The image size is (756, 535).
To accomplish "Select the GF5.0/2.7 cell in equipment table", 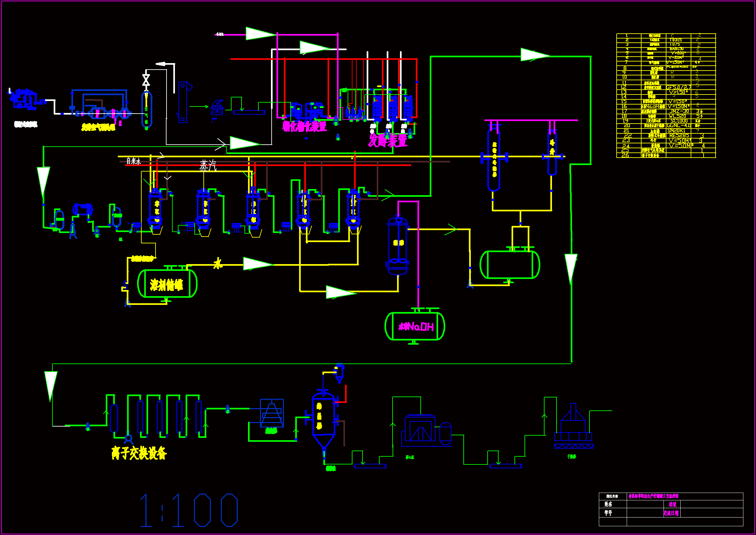I will [679, 87].
